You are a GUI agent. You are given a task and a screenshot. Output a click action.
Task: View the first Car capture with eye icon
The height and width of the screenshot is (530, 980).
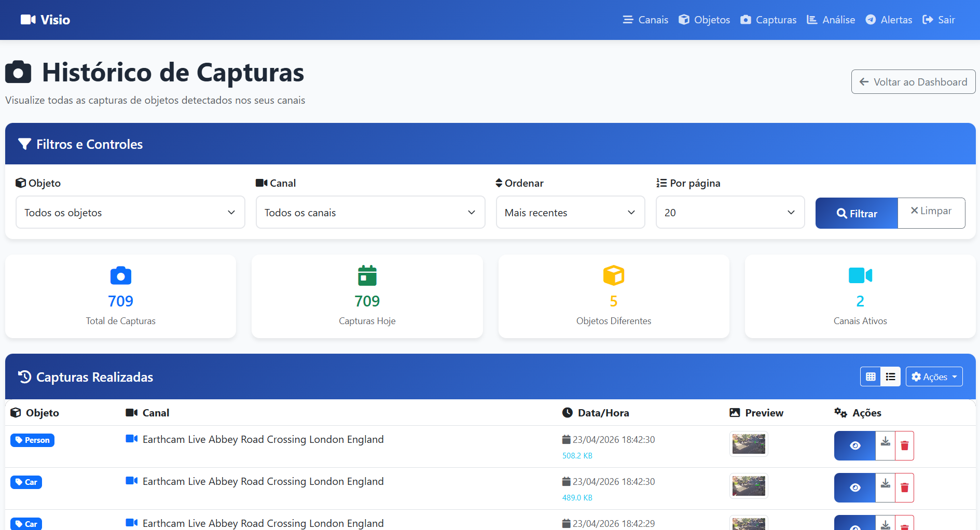point(855,487)
